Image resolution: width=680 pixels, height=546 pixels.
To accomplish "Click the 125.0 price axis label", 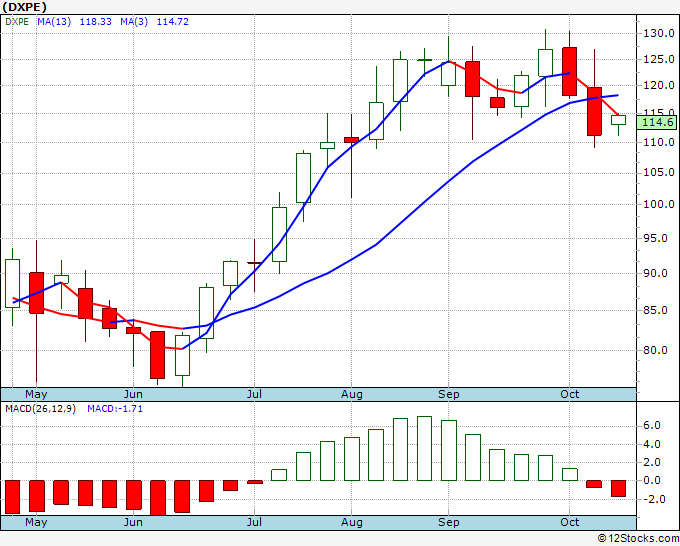I will (x=659, y=59).
